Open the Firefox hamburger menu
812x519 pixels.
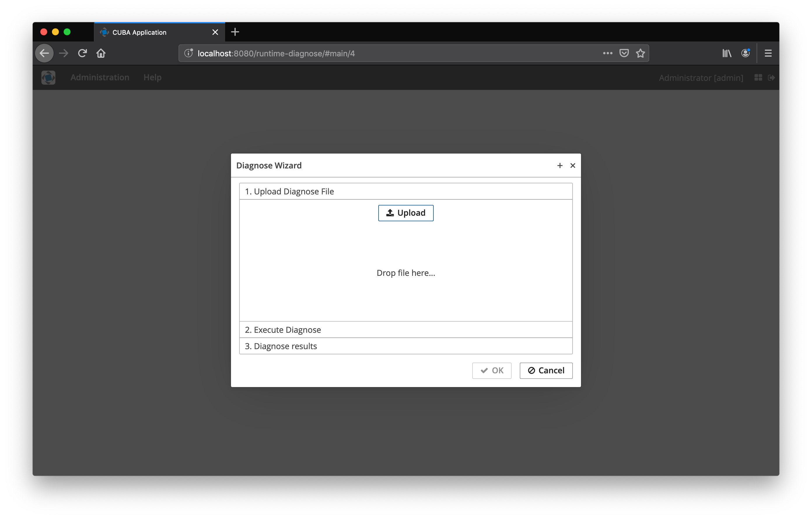(x=768, y=53)
